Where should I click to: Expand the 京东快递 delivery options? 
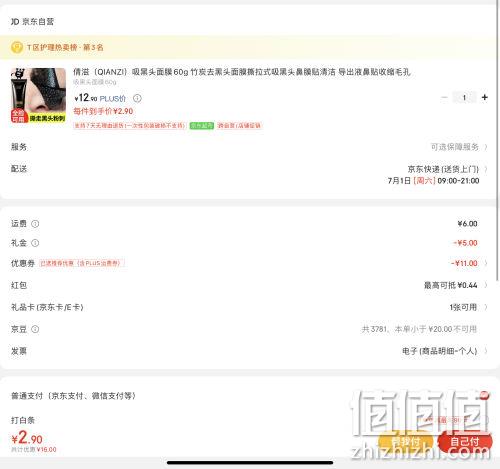tap(447, 169)
